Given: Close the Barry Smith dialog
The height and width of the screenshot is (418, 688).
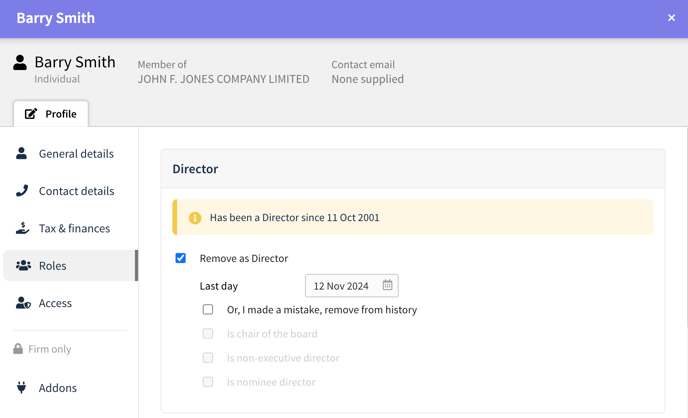Looking at the screenshot, I should (x=671, y=18).
